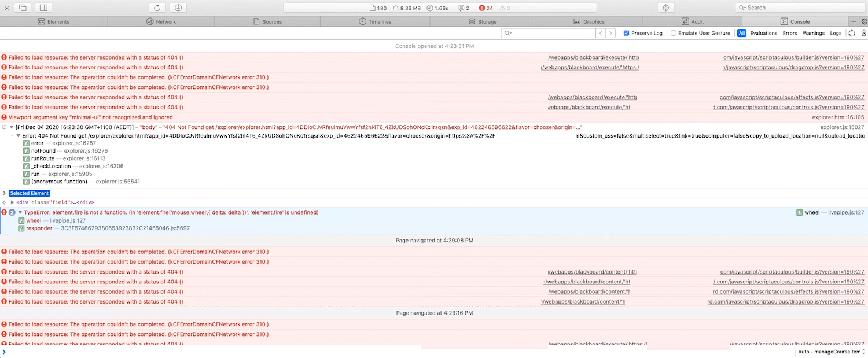Reload the inspected page

click(x=157, y=8)
